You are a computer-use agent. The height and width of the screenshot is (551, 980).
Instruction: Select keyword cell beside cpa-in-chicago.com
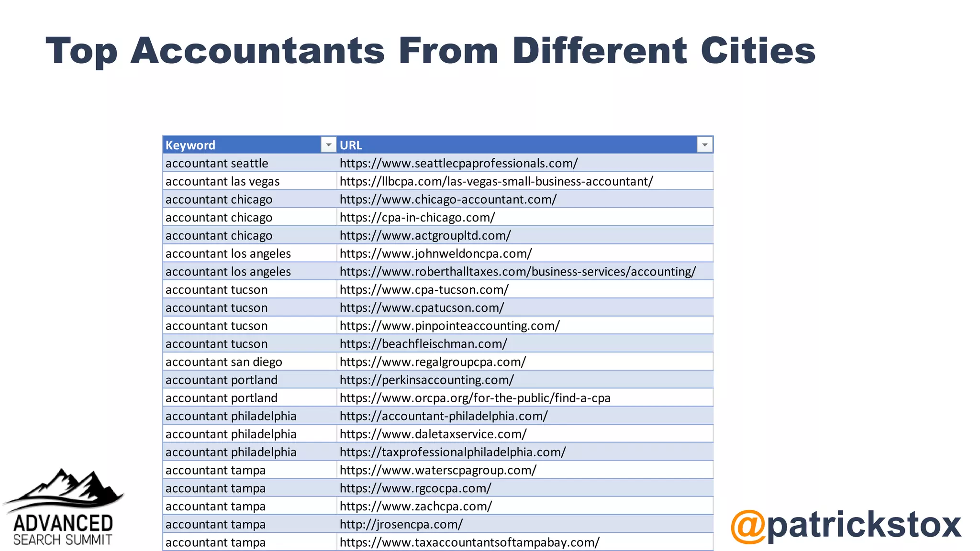coord(250,217)
